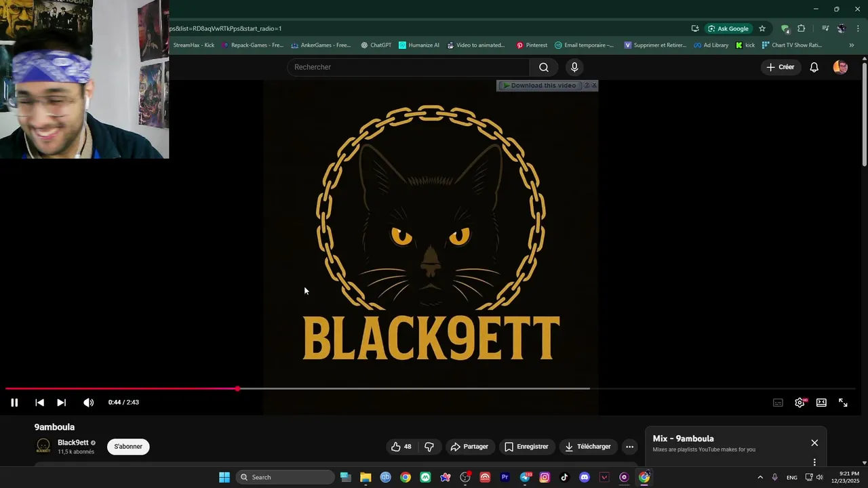Click the Partager share button
Viewport: 868px width, 488px height.
(469, 447)
